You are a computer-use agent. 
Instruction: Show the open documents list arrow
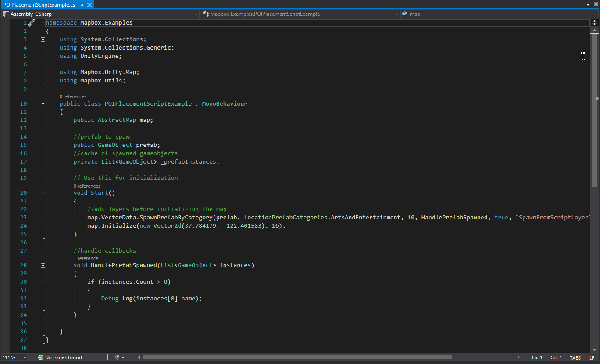tap(588, 4)
